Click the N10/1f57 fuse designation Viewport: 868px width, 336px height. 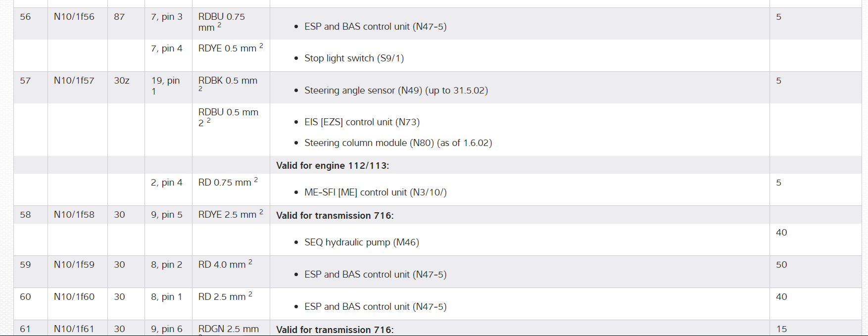click(x=74, y=81)
